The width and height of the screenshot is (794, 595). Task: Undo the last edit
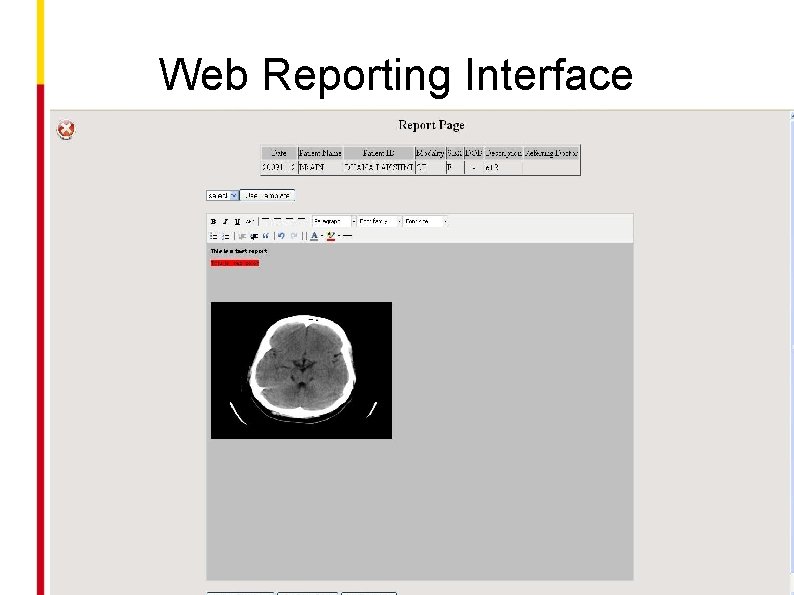pos(282,235)
